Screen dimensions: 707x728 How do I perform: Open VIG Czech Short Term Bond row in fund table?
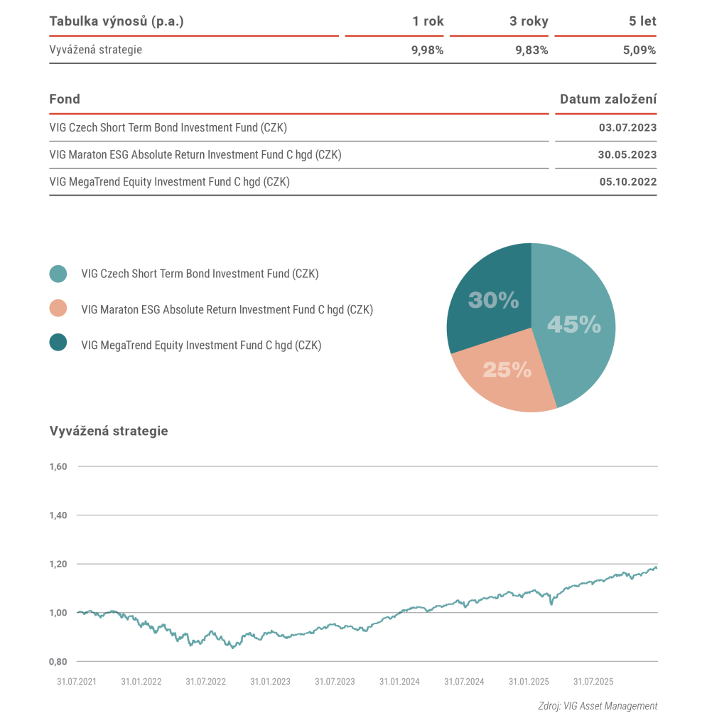[168, 128]
